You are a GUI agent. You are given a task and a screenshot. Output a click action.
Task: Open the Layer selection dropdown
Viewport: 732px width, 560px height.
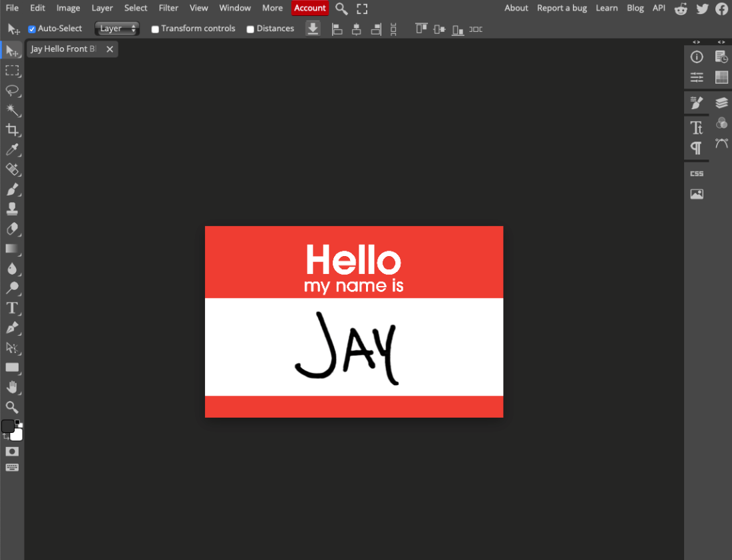[116, 29]
